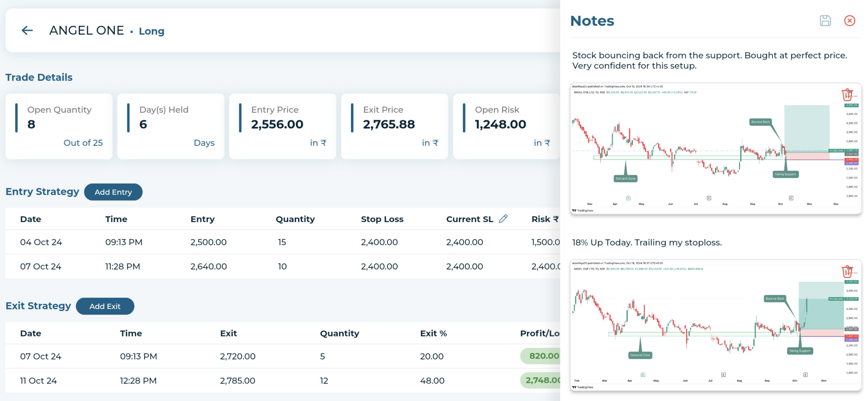Click entry time 11:28 PM
Screen dimensions: 868x401
[123, 266]
